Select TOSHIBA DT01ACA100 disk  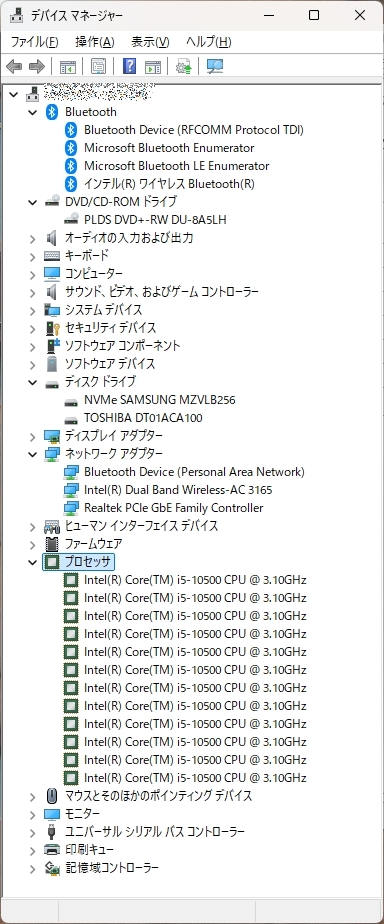point(143,418)
